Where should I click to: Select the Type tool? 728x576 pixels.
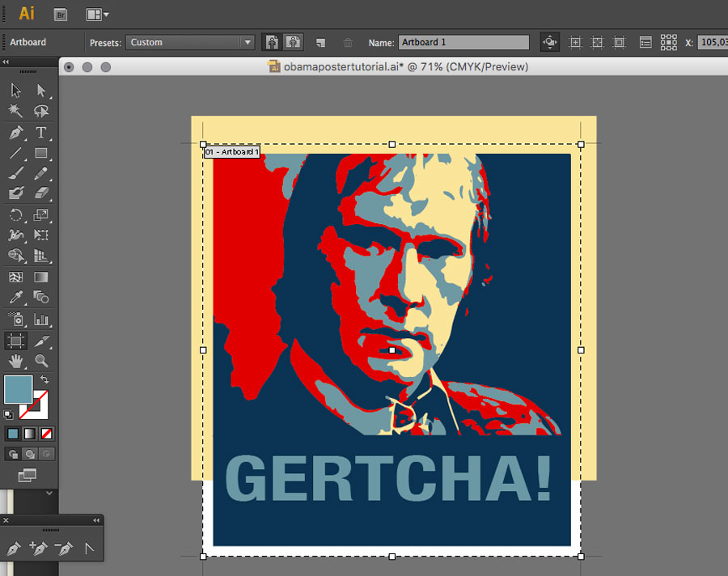(x=41, y=133)
